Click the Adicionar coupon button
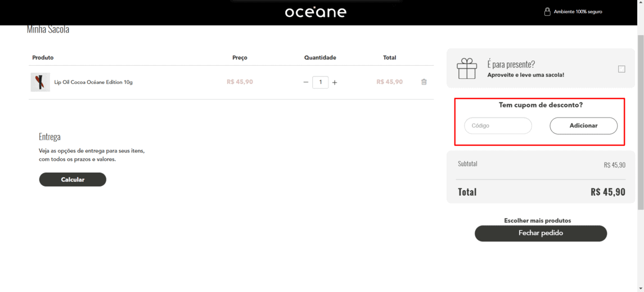 tap(583, 125)
